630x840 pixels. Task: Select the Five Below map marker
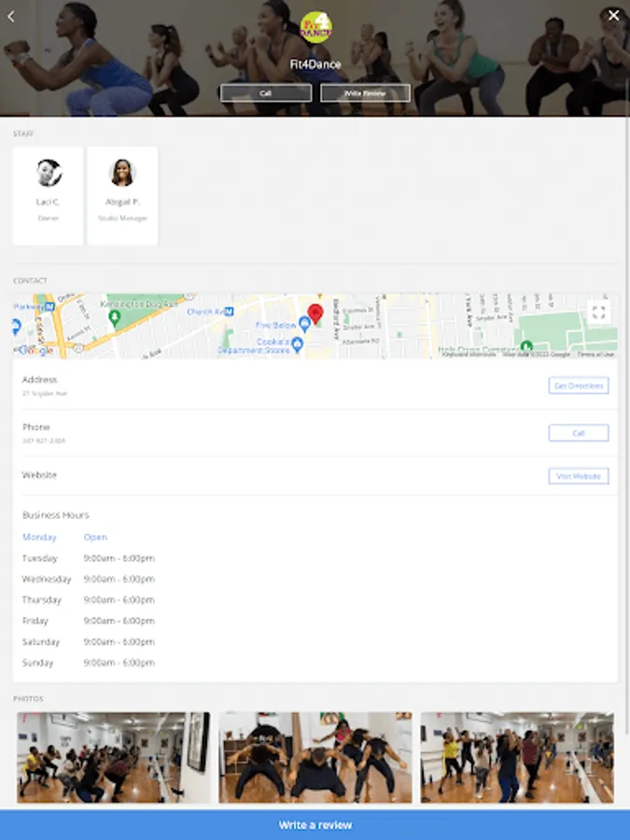304,324
